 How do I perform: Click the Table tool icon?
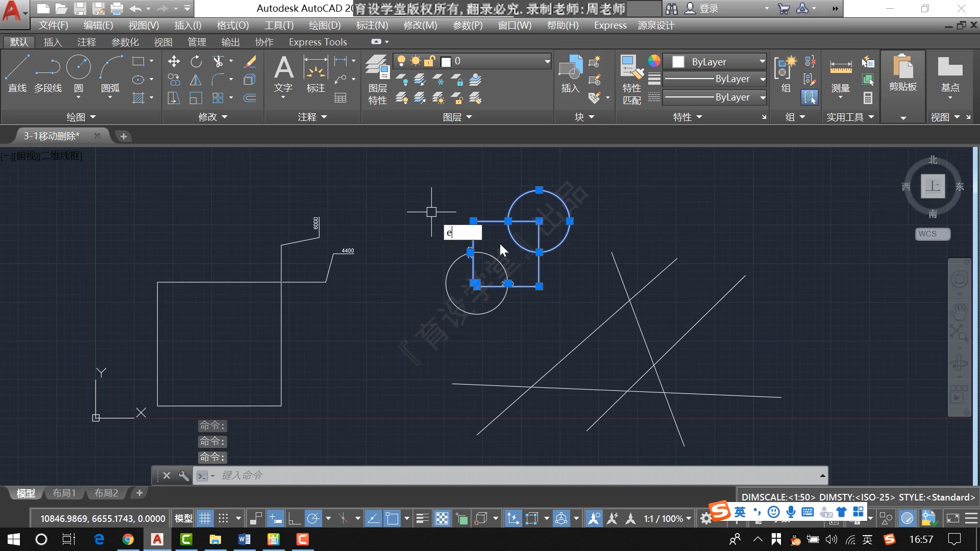point(340,98)
